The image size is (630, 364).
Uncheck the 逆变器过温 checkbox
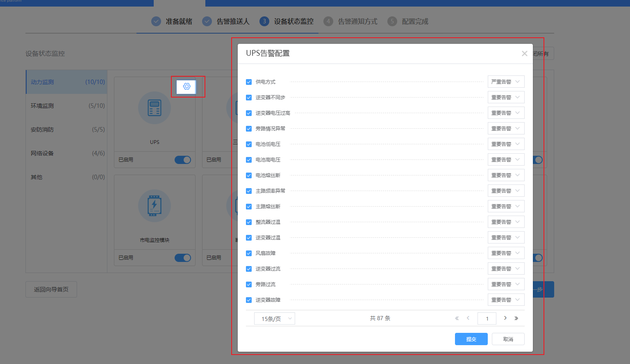(249, 238)
